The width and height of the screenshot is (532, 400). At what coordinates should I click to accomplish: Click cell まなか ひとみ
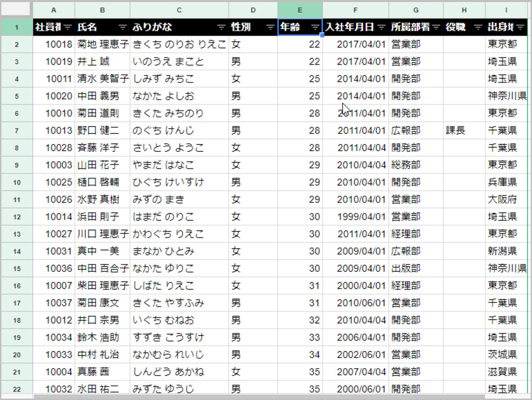[179, 252]
